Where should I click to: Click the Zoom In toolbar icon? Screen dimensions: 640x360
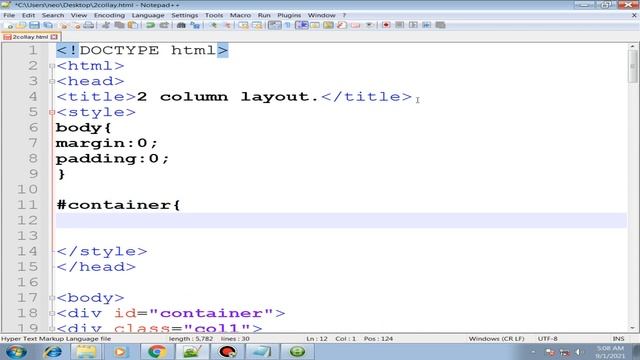[x=213, y=25]
